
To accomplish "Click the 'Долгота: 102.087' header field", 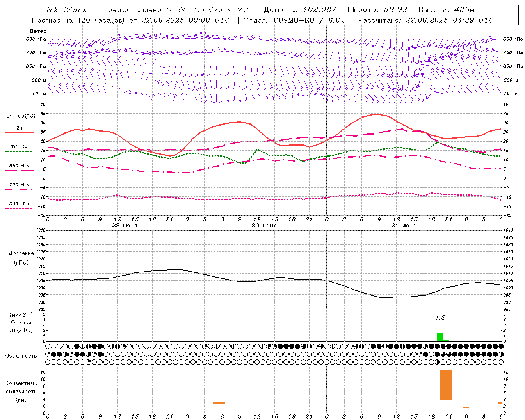I will coord(300,10).
